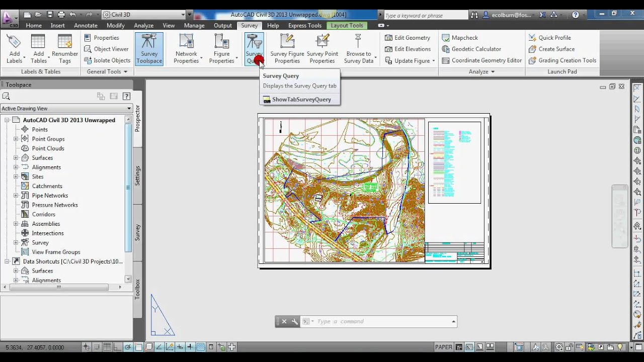
Task: Toggle PAPER/MODEL space button
Action: [443, 347]
